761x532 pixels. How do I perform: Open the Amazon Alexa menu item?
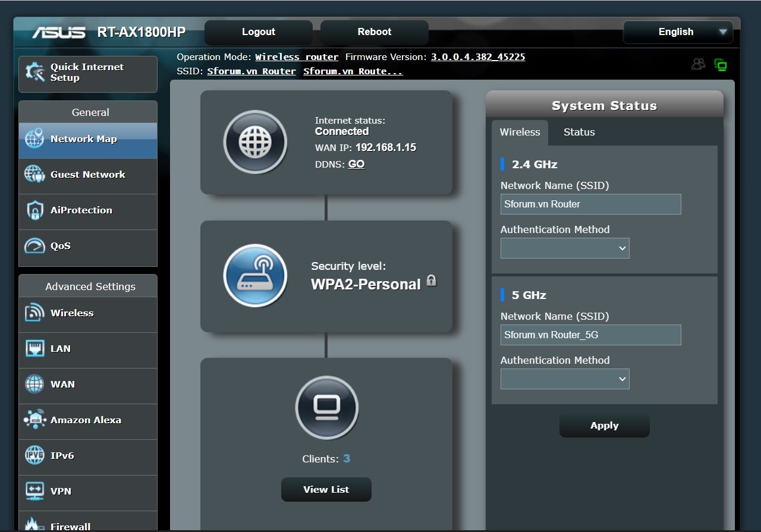coord(88,421)
